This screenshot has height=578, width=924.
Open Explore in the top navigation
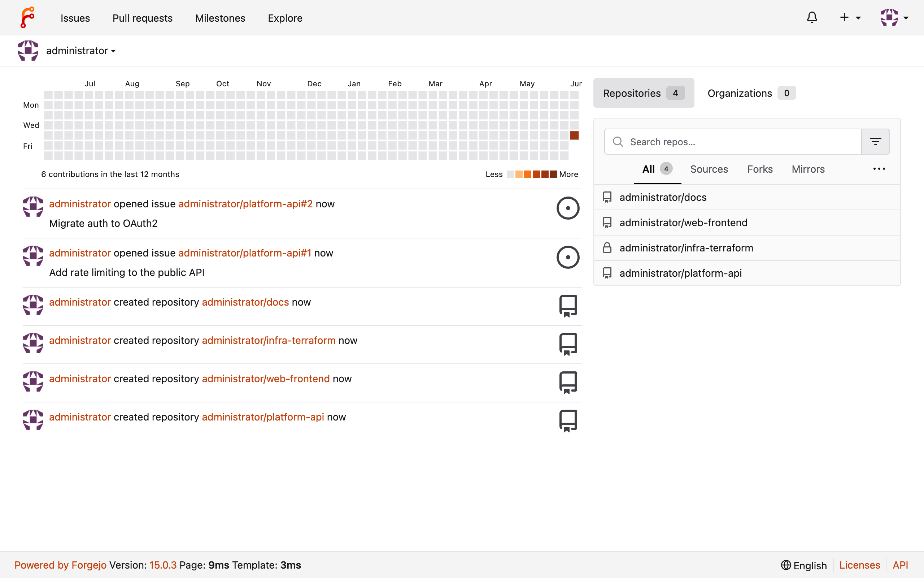[x=285, y=18]
